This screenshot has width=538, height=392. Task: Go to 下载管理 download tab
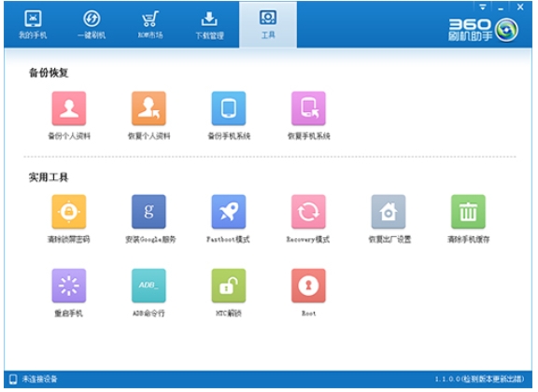pyautogui.click(x=209, y=24)
